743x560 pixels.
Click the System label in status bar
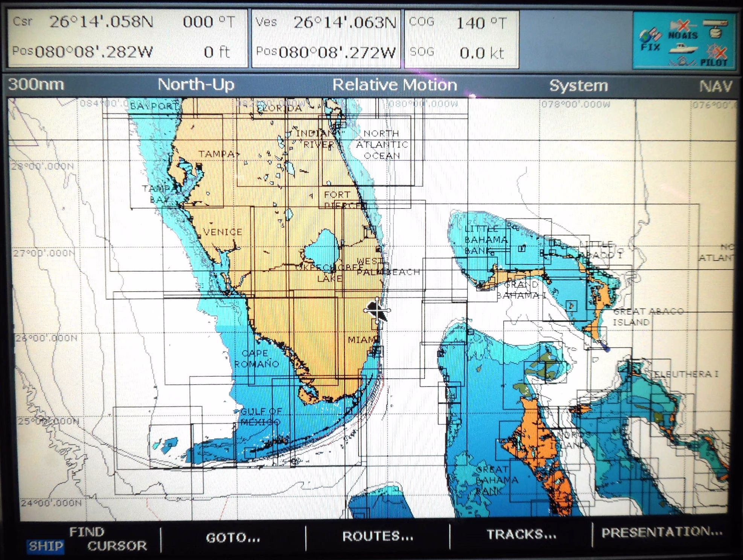pos(579,85)
